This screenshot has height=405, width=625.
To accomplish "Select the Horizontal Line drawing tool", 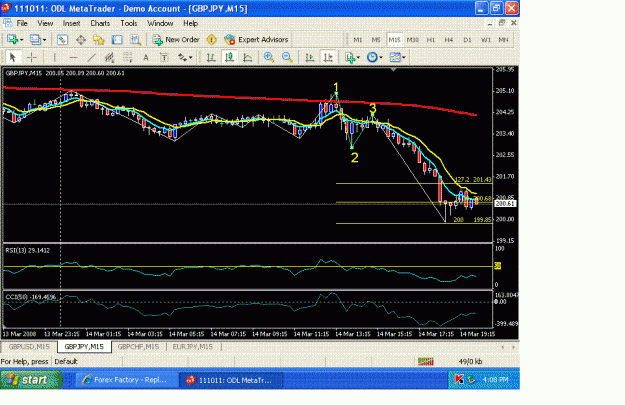I will 73,57.
